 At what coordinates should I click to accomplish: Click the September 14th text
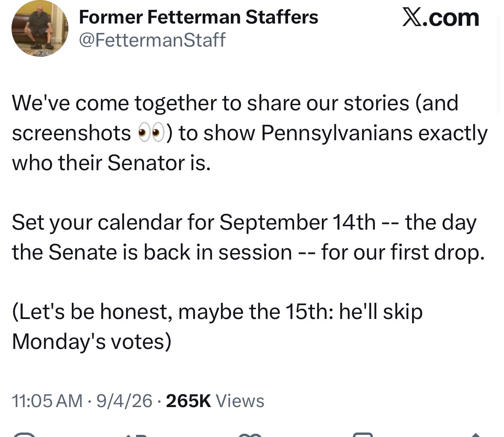tap(298, 222)
